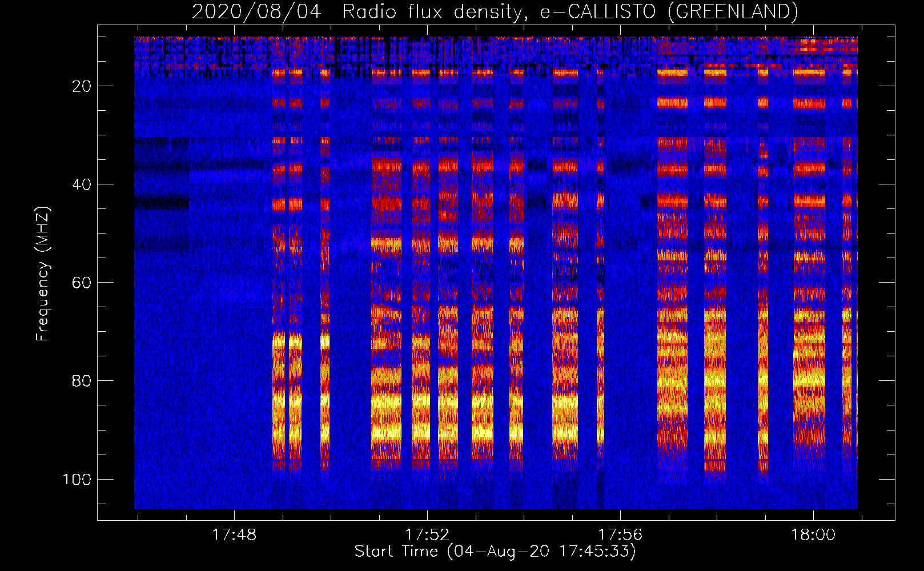Click the "Start Time (04-Aug-20 17:45:33)" label
This screenshot has width=924, height=571.
point(495,552)
